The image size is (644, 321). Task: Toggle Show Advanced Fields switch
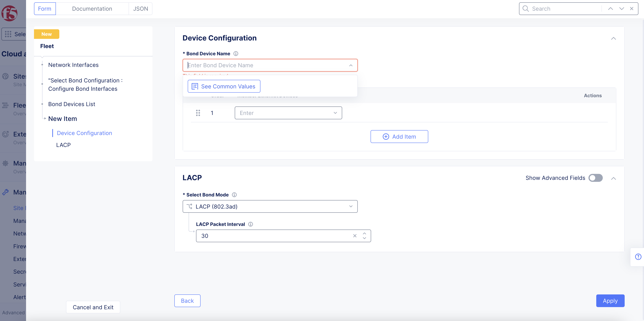596,178
